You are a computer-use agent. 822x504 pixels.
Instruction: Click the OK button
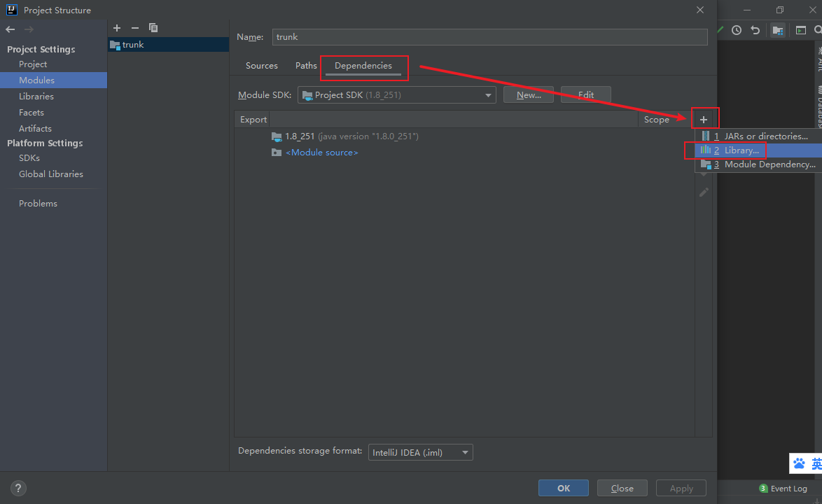pos(564,489)
